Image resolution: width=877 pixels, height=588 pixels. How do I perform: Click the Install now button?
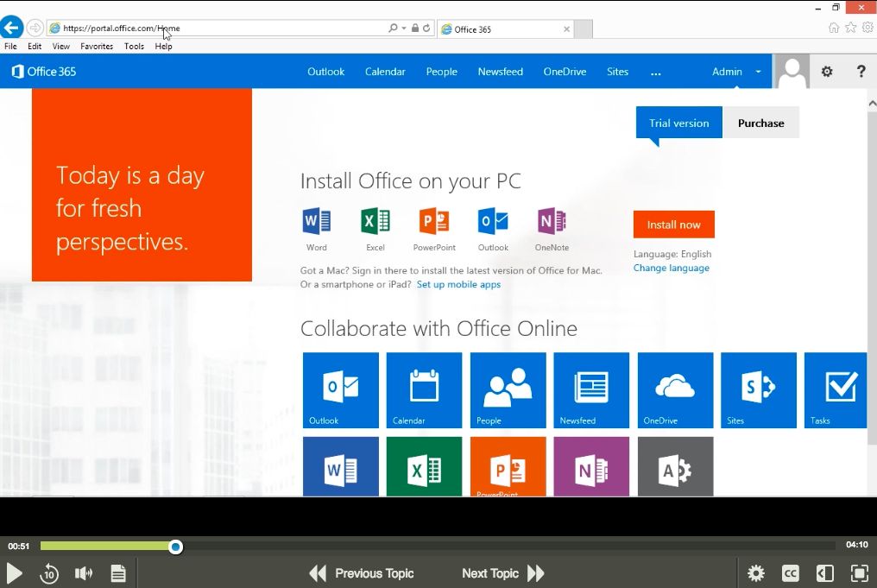(673, 224)
